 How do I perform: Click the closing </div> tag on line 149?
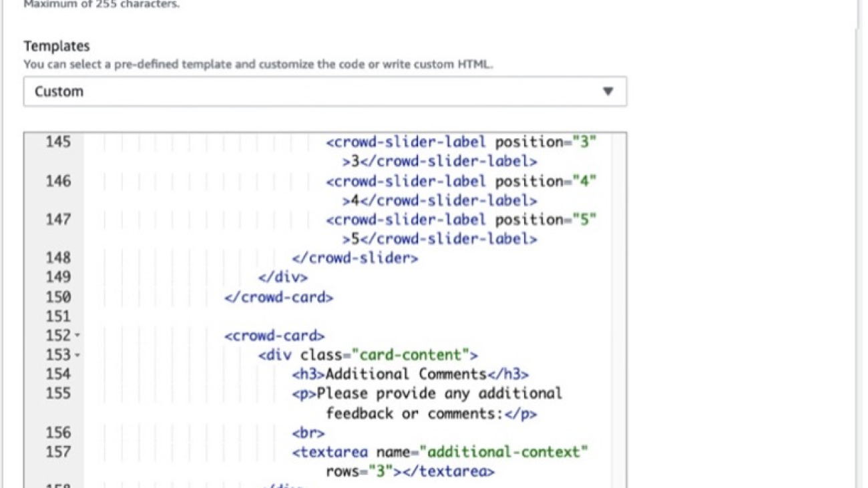point(283,277)
